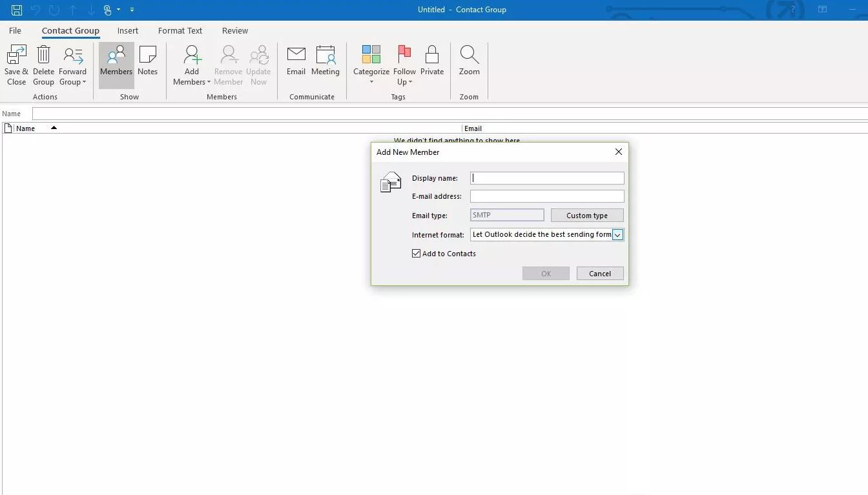Click Custom type button
868x495 pixels.
[x=587, y=216]
